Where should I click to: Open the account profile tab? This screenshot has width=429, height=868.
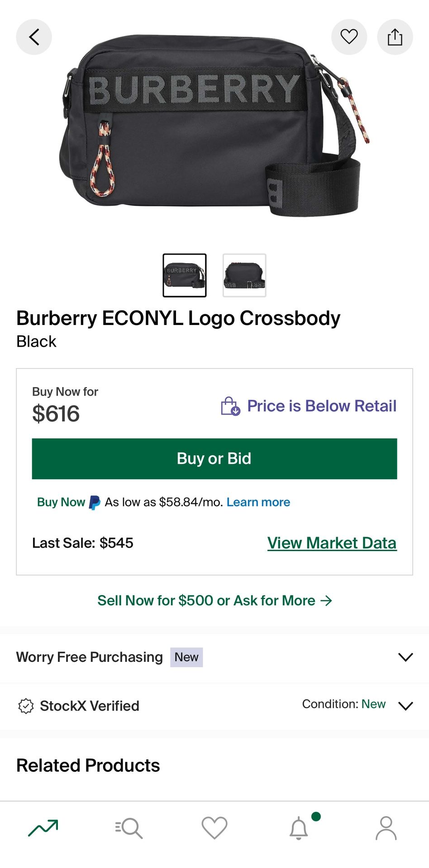(x=386, y=828)
